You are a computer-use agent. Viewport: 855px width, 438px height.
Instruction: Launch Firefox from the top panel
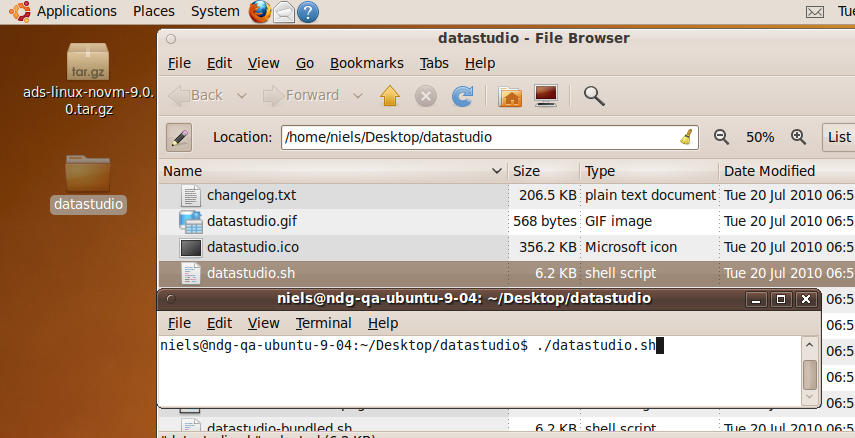259,12
